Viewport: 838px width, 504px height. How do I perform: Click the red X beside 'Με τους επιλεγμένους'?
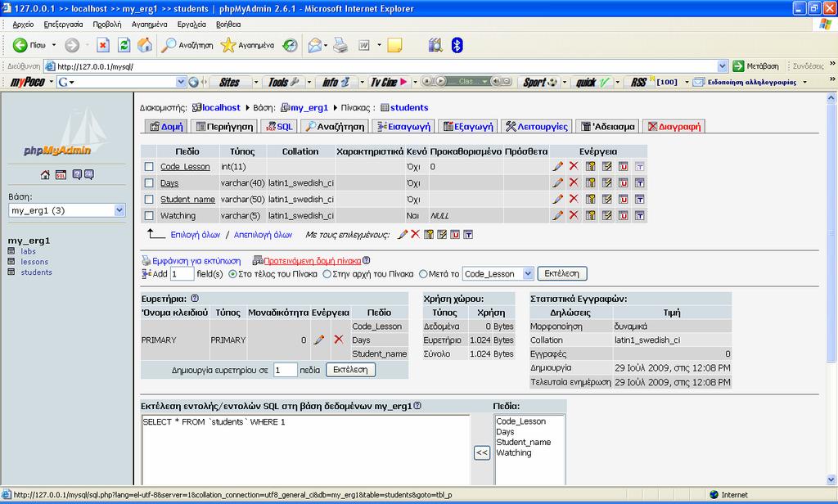tap(415, 234)
